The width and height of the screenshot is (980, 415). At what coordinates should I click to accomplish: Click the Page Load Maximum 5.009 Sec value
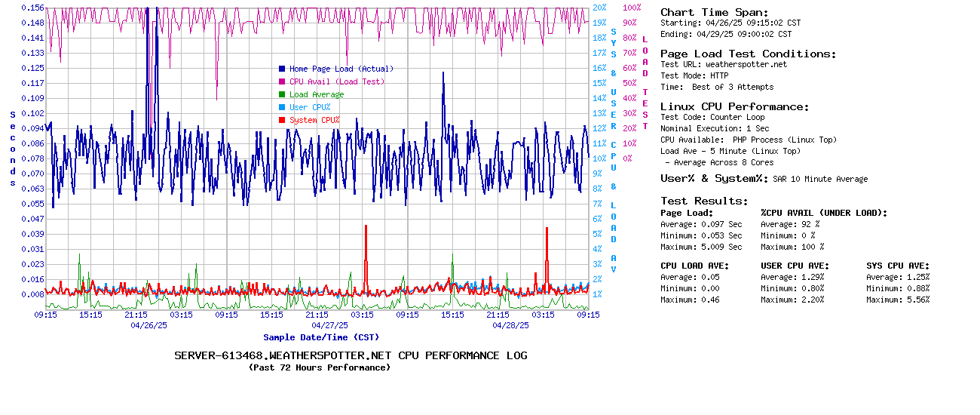pos(721,247)
